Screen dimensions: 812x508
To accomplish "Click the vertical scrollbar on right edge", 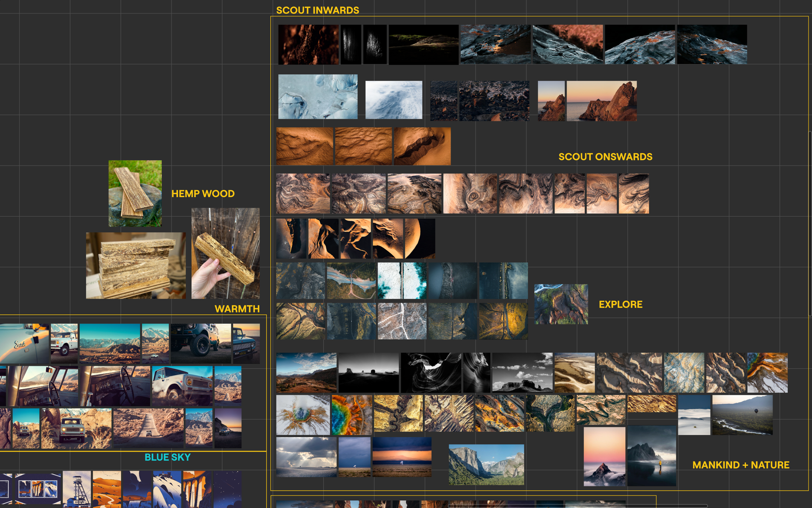I will click(810, 224).
